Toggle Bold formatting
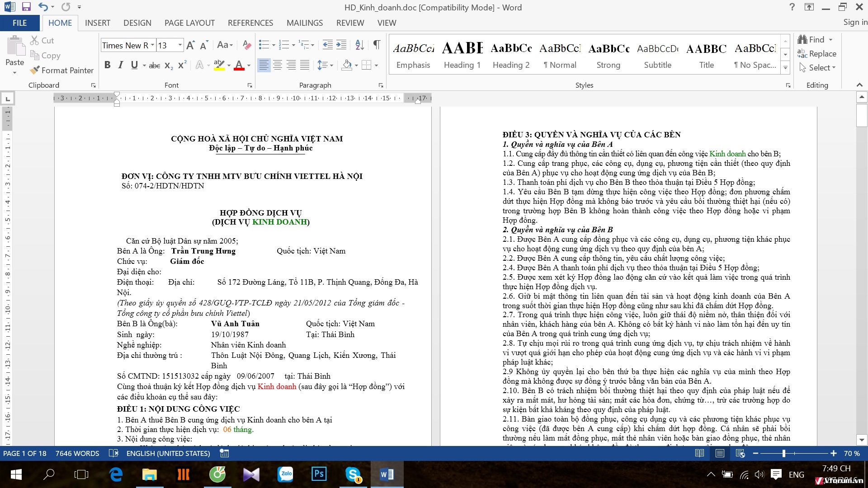The image size is (868, 488). pyautogui.click(x=107, y=65)
